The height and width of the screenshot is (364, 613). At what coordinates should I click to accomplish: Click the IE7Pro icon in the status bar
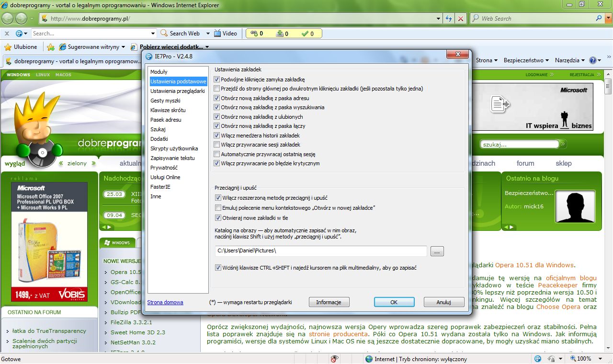click(538, 359)
